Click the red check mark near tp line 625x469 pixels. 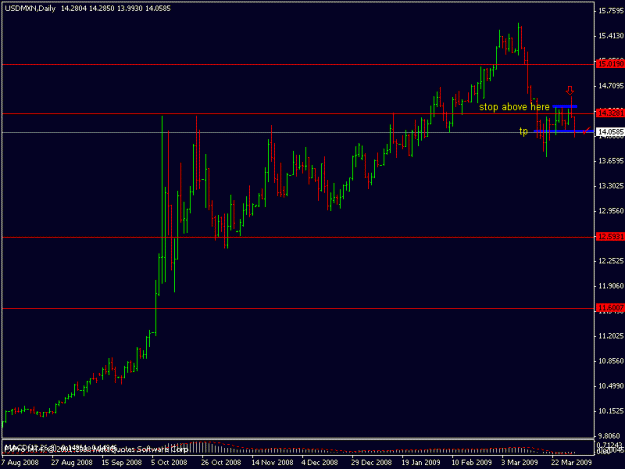(587, 130)
